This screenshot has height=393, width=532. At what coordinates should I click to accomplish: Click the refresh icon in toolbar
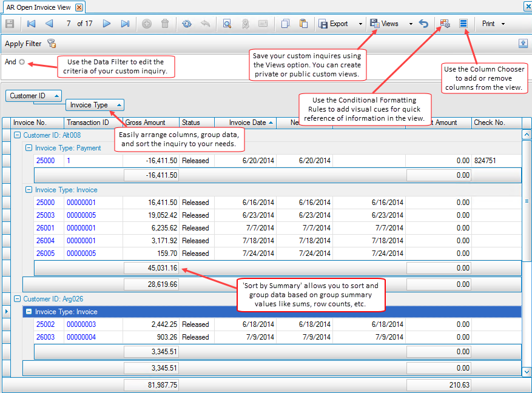point(186,24)
